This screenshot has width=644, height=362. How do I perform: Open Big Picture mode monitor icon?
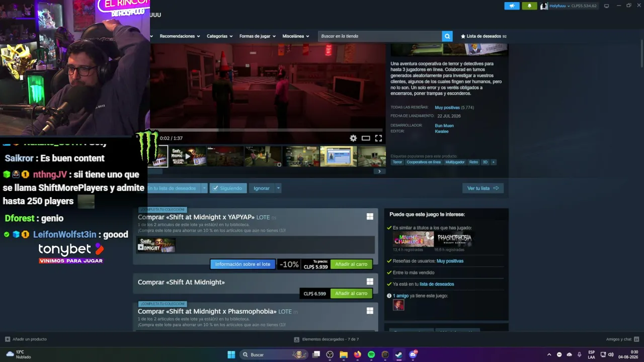click(x=606, y=6)
